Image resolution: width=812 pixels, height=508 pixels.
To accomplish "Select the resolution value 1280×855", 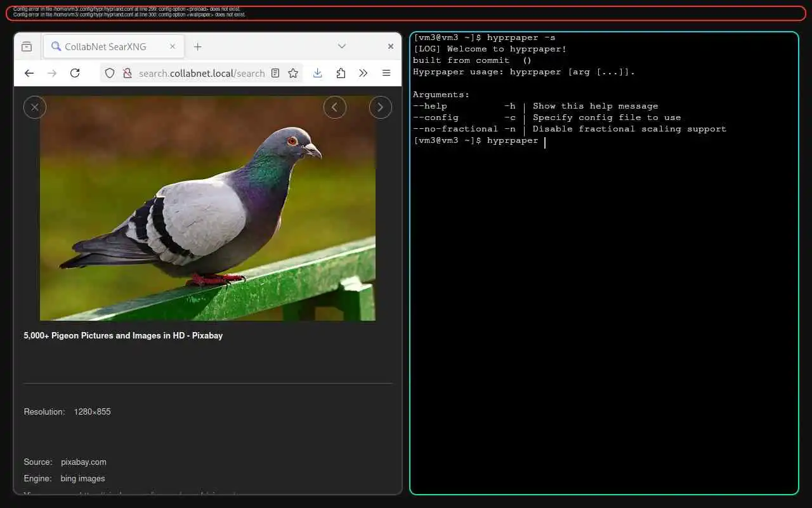I will [92, 411].
